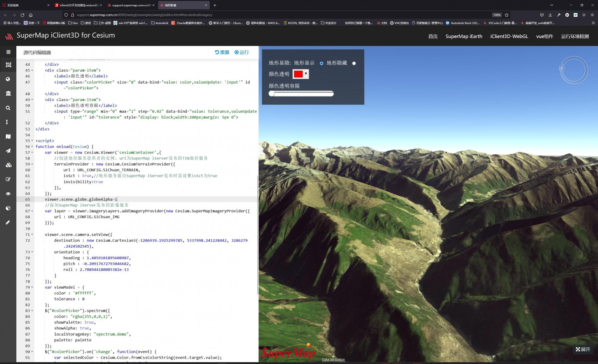Open a new browser tab with plus button
Viewport: 598px width, 364px height.
215,5
